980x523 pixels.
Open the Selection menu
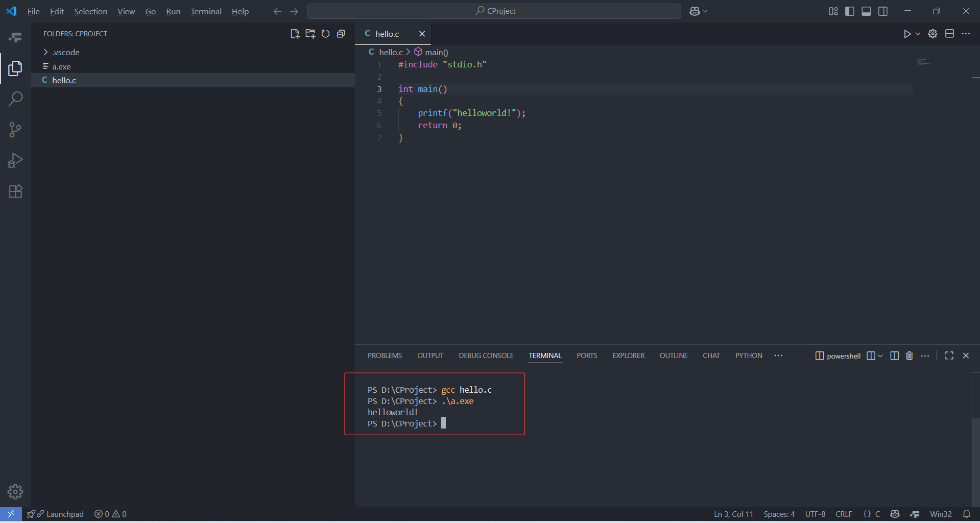pyautogui.click(x=90, y=11)
